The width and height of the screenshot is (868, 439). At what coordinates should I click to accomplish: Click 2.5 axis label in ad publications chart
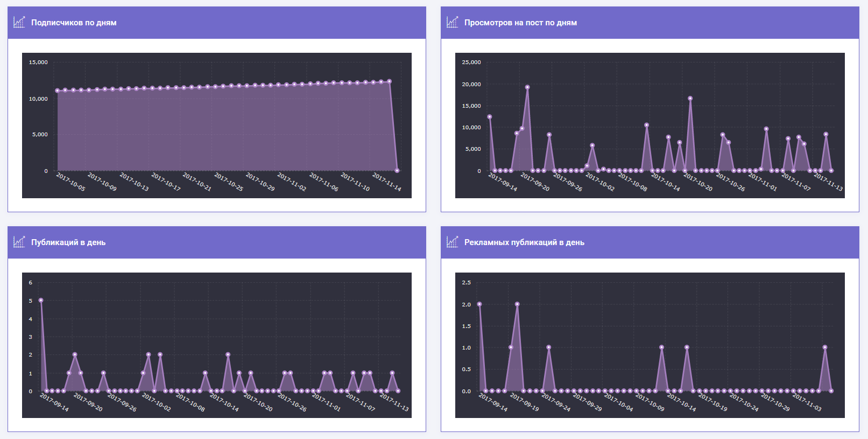click(x=467, y=283)
